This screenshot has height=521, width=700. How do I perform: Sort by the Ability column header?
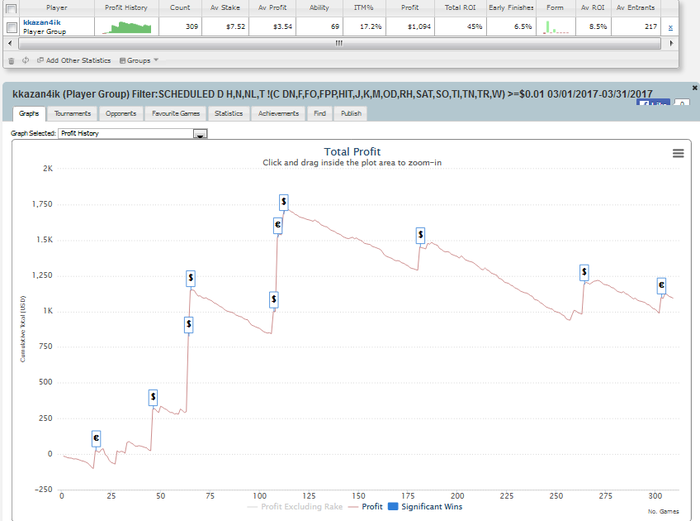pyautogui.click(x=319, y=8)
